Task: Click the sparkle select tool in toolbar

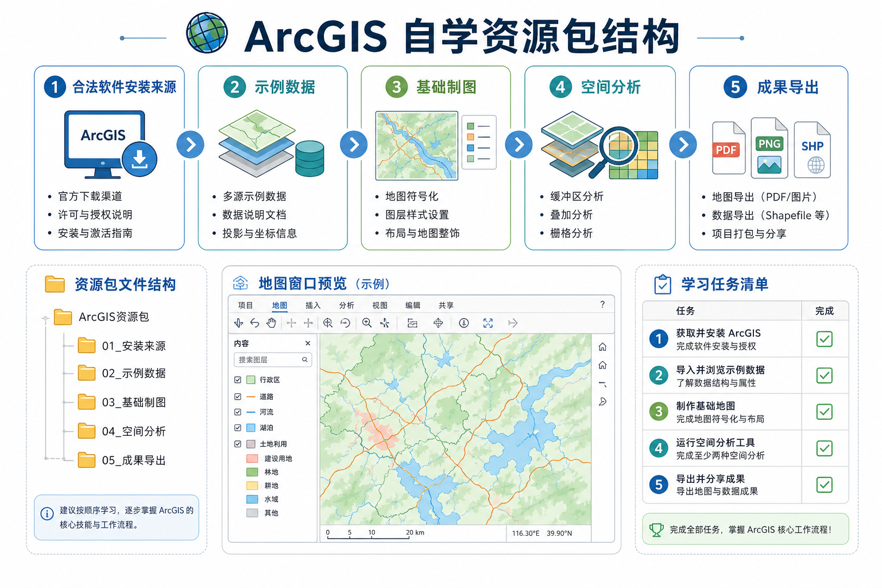Action: click(x=385, y=323)
